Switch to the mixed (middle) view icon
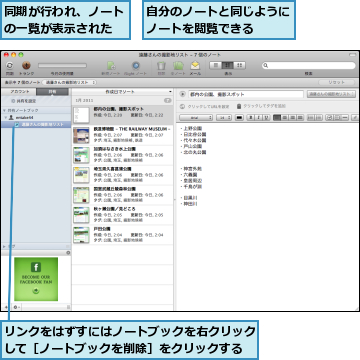This screenshot has width=360, height=360. tap(228, 65)
